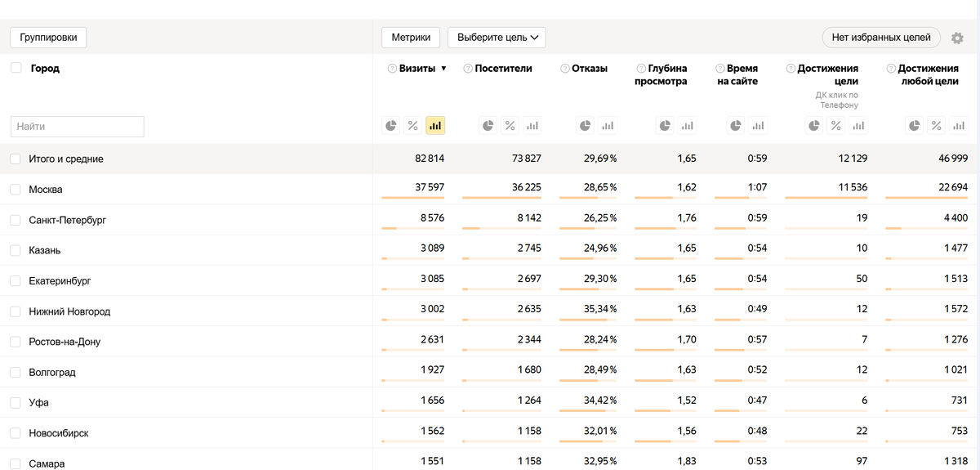Sort by the Посетители column header

tap(503, 69)
